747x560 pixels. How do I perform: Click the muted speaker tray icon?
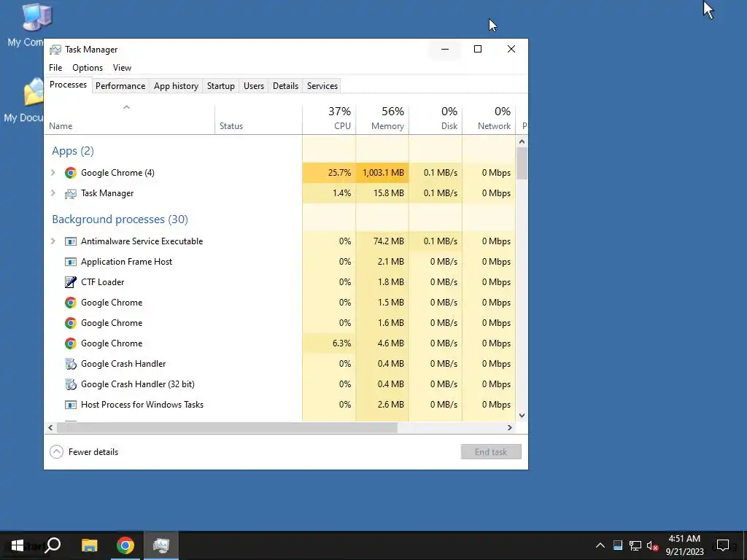(x=653, y=545)
